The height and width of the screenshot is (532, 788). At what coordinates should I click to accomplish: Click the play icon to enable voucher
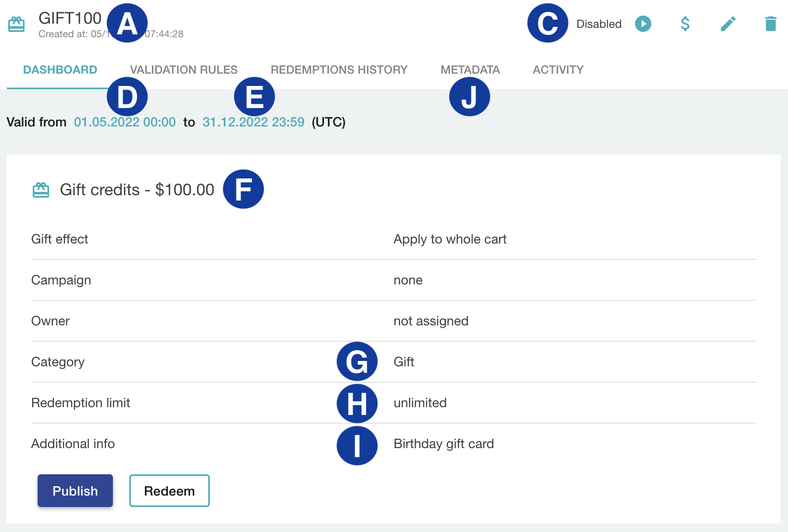[643, 24]
